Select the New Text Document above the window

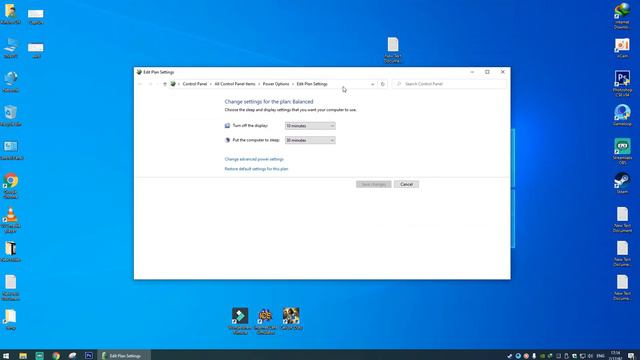[393, 50]
